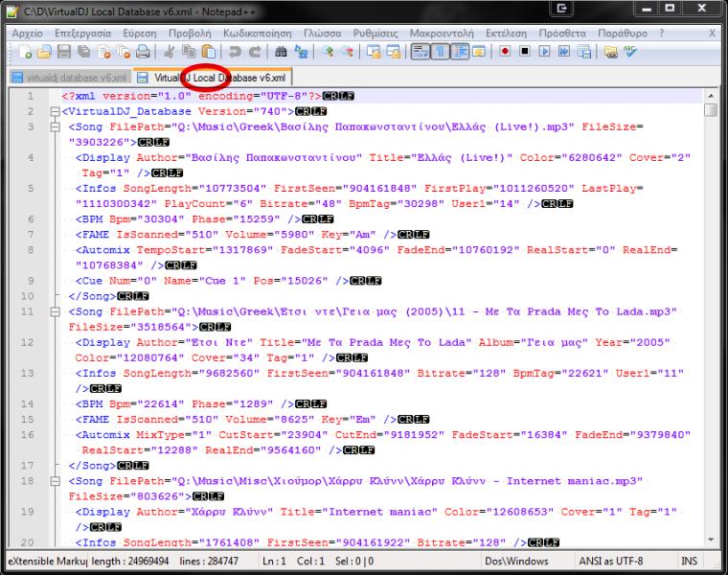Screen dimensions: 728x575
Task: Click the Run macro multiple times icon
Action: [564, 52]
